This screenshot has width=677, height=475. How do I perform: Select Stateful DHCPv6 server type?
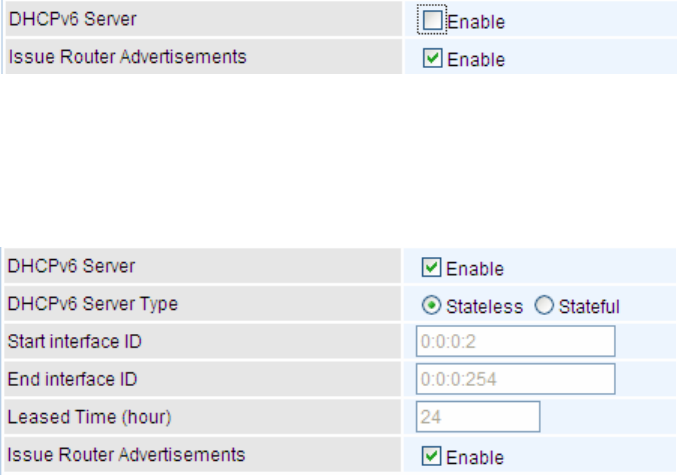544,305
